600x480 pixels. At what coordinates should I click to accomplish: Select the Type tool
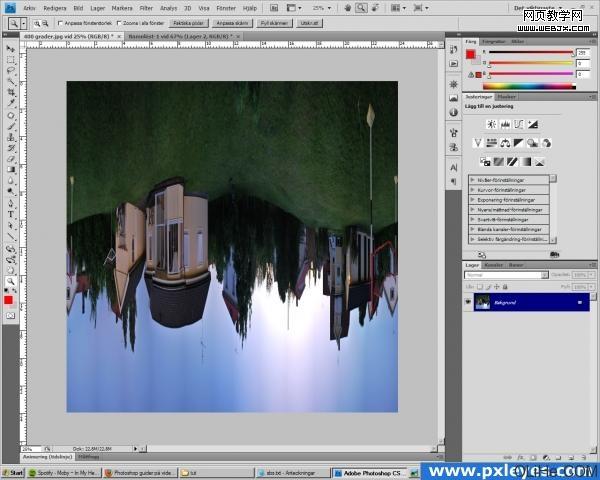[x=10, y=214]
